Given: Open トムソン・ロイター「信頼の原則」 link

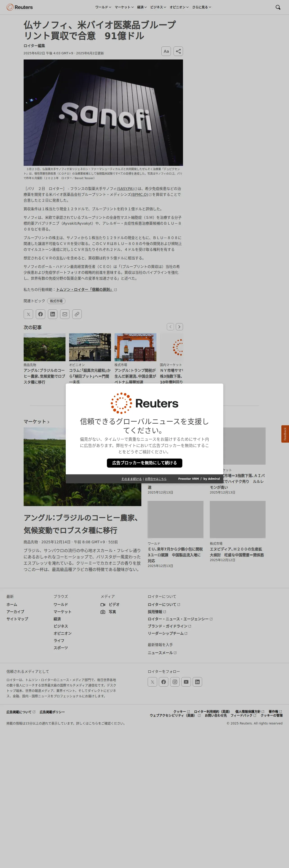Looking at the screenshot, I should pyautogui.click(x=86, y=289).
